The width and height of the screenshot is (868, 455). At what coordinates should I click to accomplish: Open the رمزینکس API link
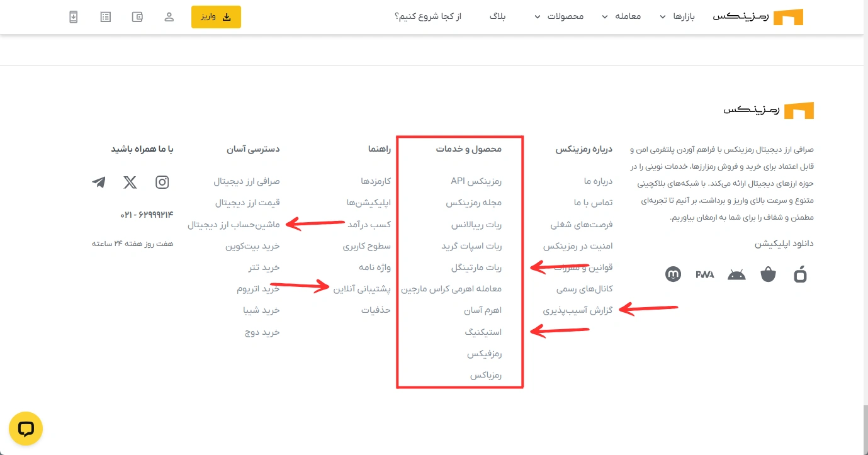click(476, 181)
